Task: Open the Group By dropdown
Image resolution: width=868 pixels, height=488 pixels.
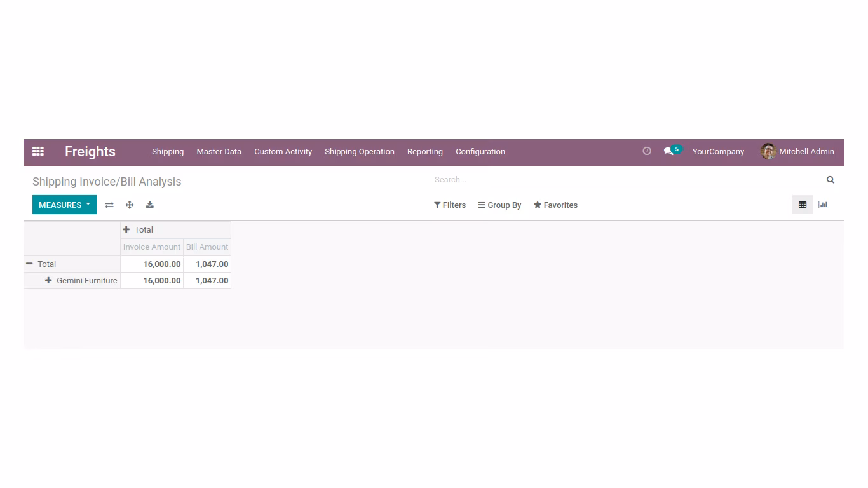Action: coord(499,205)
